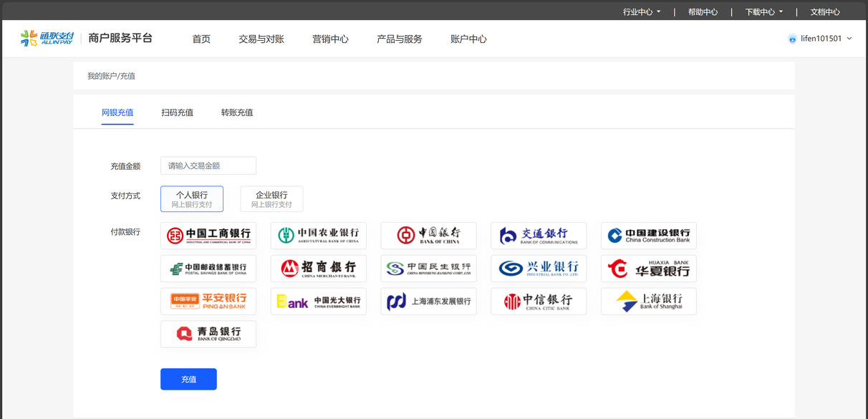
Task: Click the user avatar icon beside lifen101501
Action: [792, 39]
